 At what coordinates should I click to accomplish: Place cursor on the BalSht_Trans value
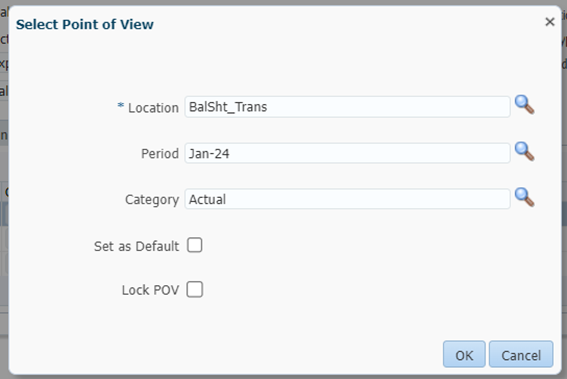coord(228,107)
